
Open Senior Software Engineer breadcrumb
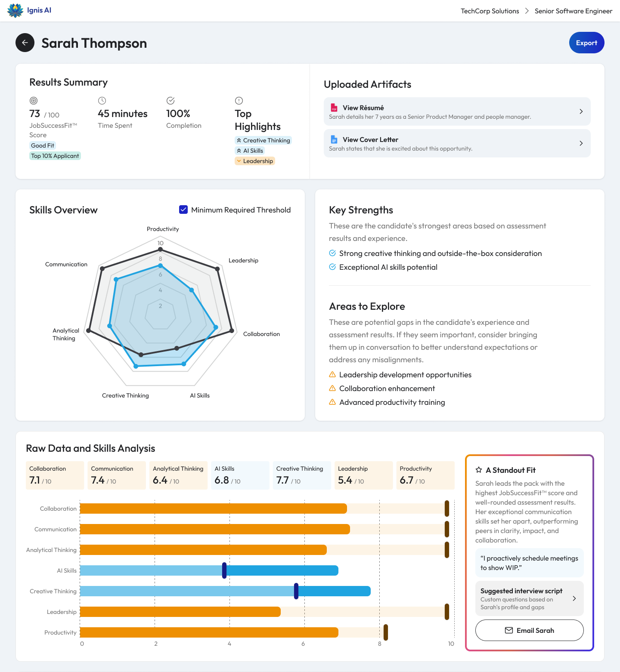coord(573,11)
